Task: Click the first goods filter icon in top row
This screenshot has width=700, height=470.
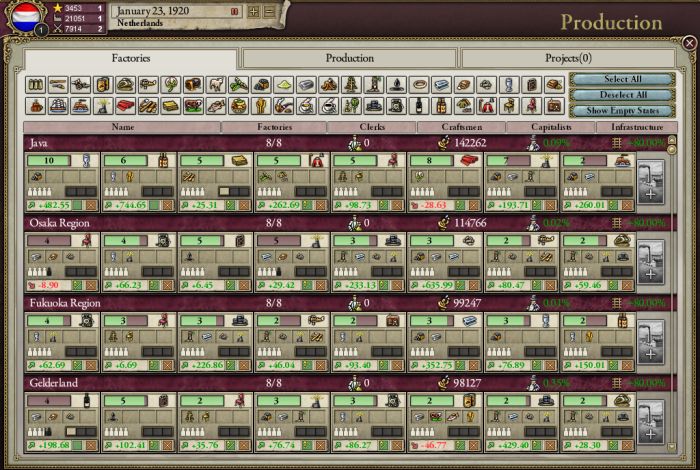Action: [36, 85]
